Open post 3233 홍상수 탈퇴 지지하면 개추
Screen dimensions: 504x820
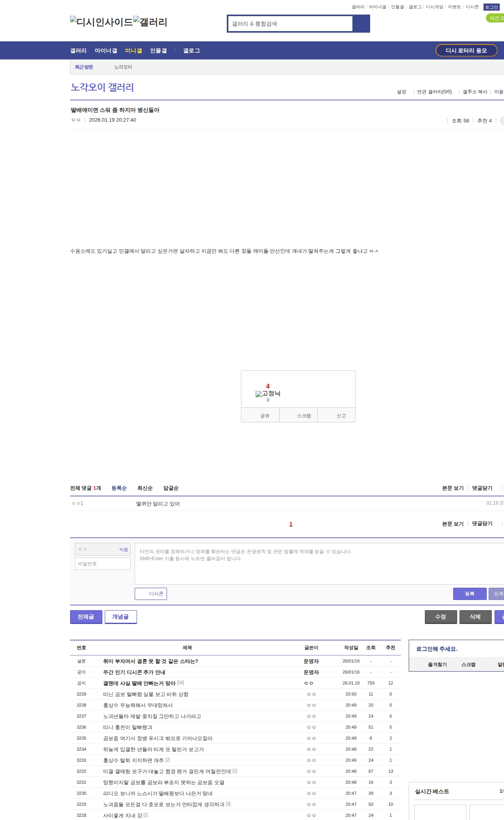point(133,761)
